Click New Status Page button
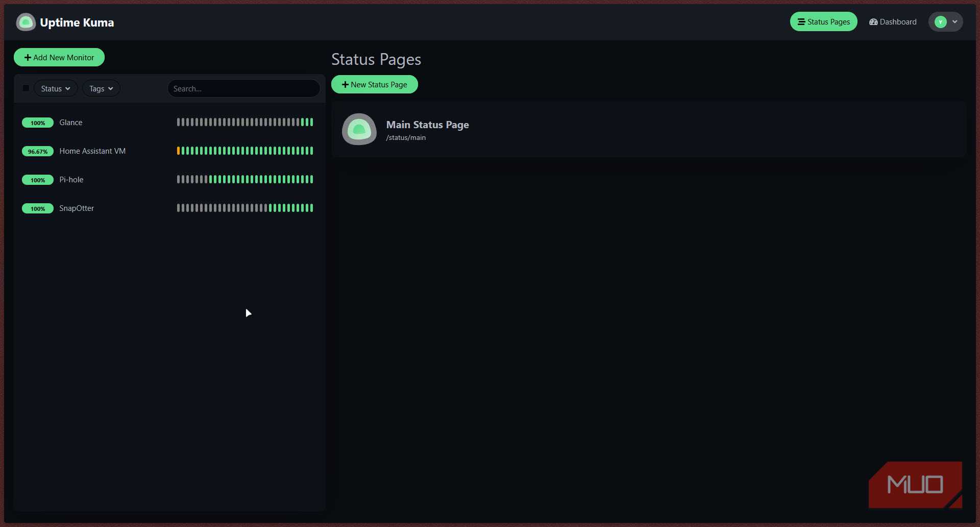Viewport: 980px width, 527px height. [x=375, y=84]
